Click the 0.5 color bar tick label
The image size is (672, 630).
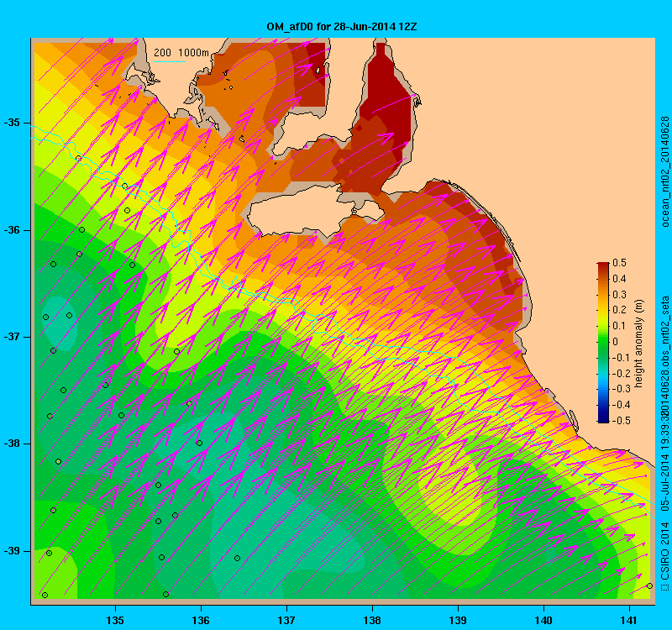(620, 263)
